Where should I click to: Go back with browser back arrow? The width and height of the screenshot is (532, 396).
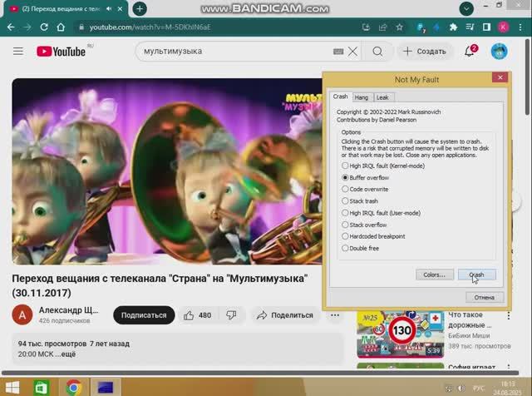11,27
